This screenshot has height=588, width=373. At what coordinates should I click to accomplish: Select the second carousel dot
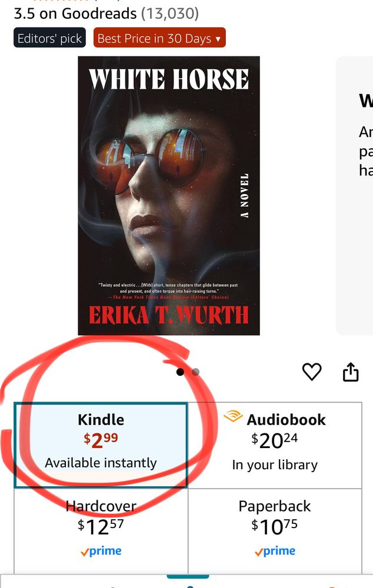point(195,372)
